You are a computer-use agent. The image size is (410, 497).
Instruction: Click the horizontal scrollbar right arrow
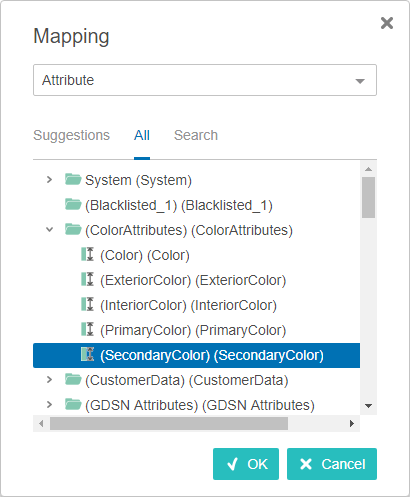click(352, 424)
